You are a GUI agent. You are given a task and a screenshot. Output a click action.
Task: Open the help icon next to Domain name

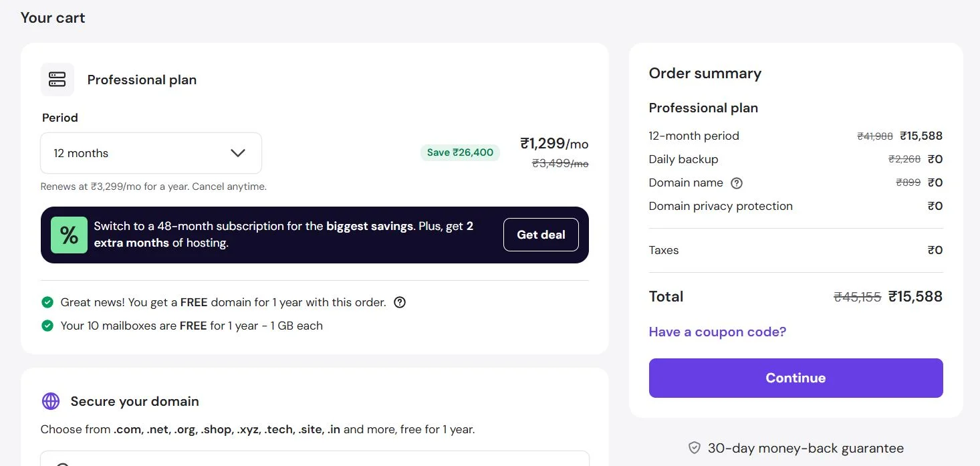coord(737,183)
